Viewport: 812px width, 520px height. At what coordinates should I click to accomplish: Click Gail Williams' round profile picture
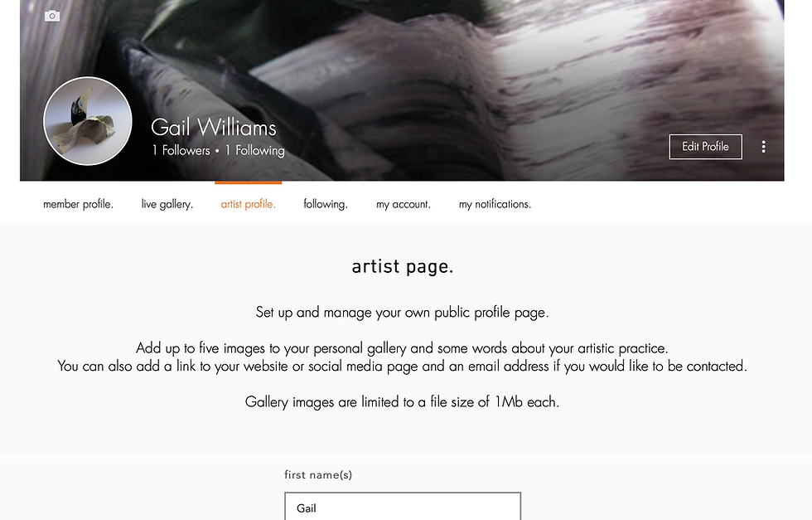88,121
